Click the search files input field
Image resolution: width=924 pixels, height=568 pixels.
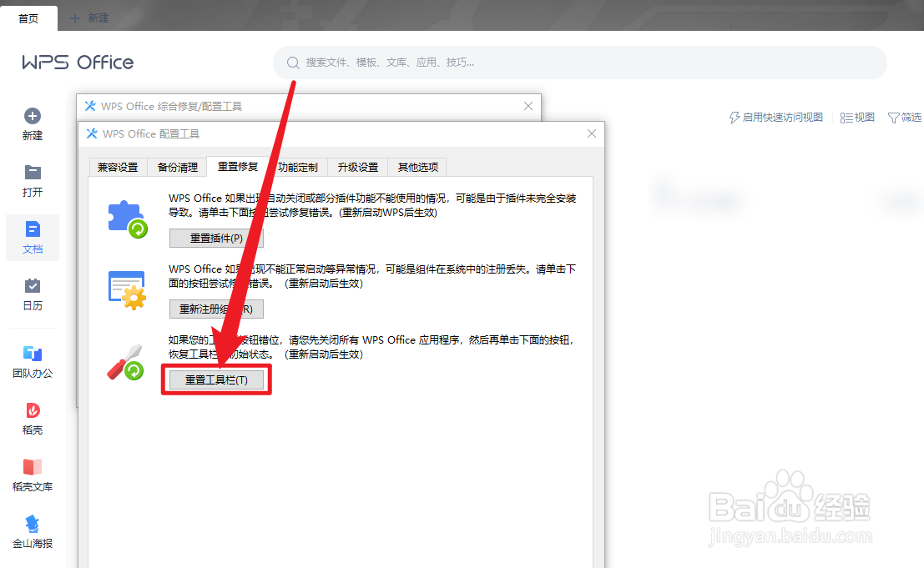[x=580, y=63]
